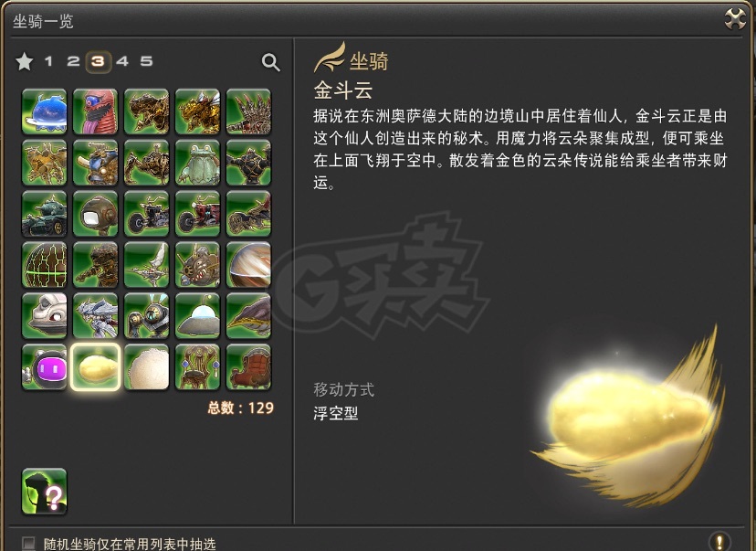This screenshot has height=551, width=756.
Task: Switch to mount page 1
Action: click(x=48, y=61)
